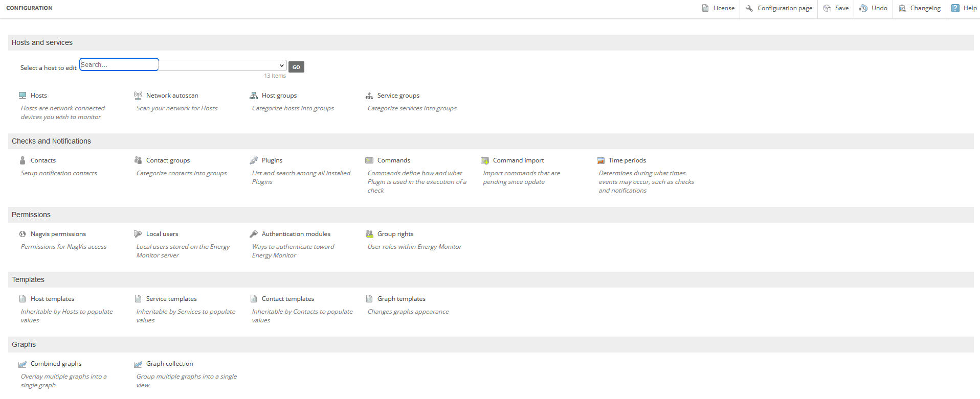Click 'Scan your network for Hosts' description
This screenshot has width=980, height=399.
(x=177, y=108)
